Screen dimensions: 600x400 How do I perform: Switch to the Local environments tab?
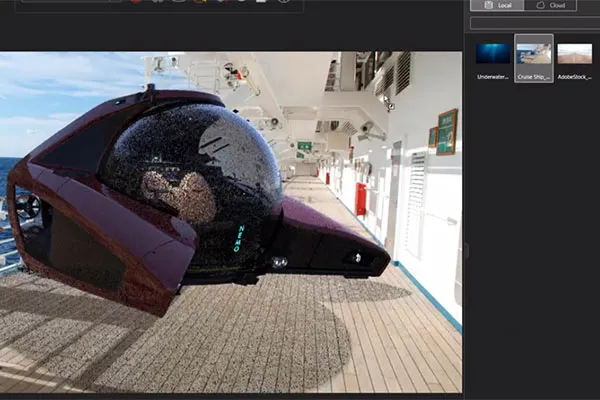497,5
